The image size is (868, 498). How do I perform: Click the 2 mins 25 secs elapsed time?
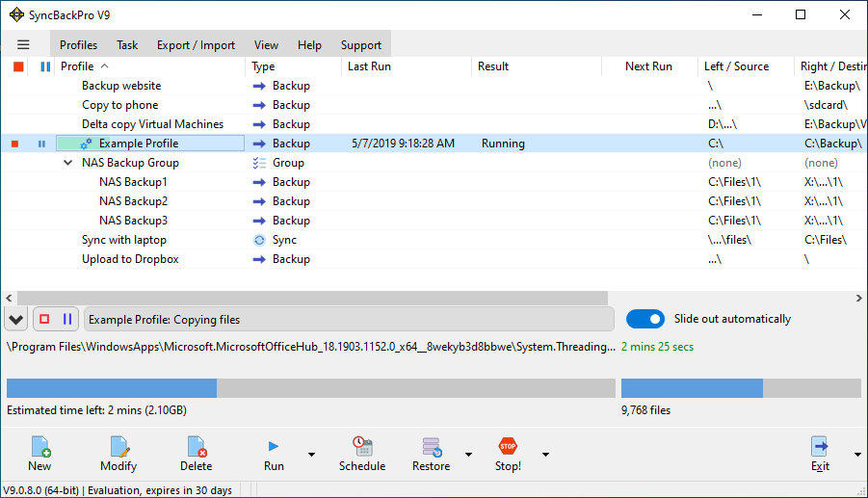point(657,347)
